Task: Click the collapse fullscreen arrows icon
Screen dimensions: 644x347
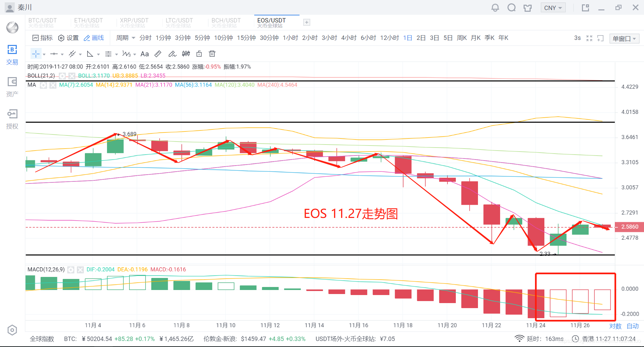Action: [589, 38]
